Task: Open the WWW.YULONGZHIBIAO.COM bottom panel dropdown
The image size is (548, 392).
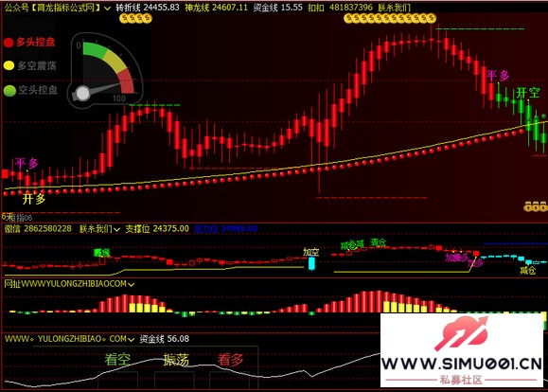Action: pos(131,339)
